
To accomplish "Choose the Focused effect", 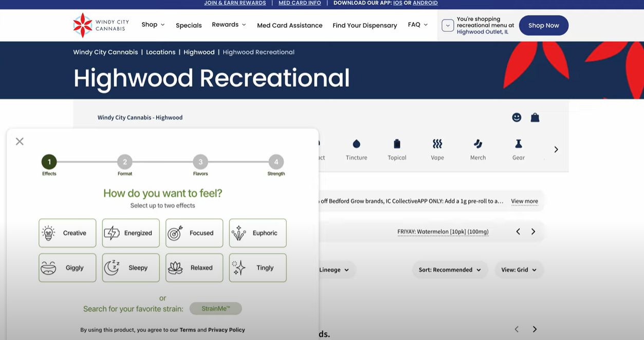I will [194, 233].
